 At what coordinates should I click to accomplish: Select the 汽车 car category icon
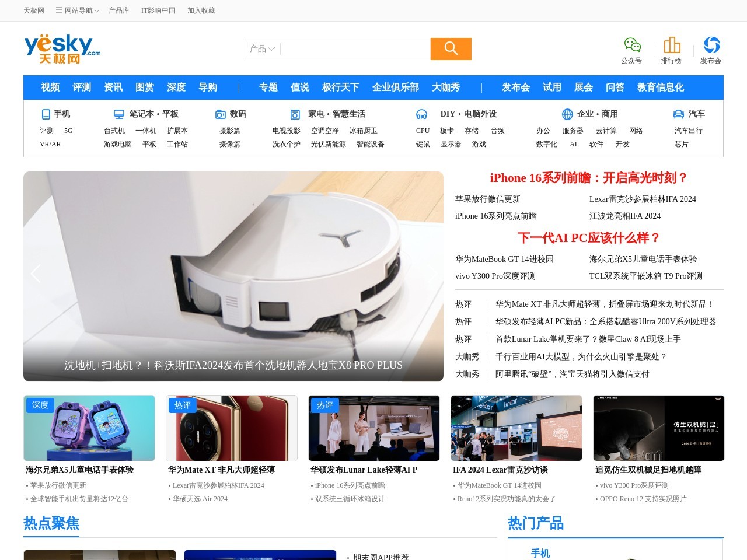[678, 114]
